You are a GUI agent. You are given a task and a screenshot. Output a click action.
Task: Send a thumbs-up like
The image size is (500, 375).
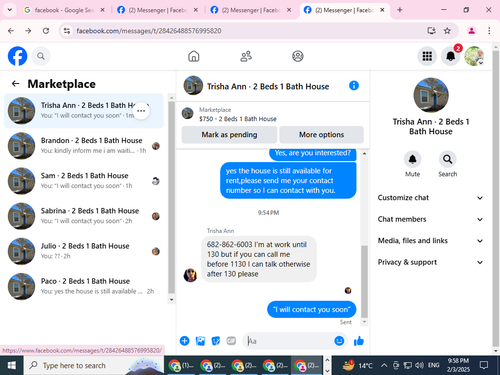359,341
